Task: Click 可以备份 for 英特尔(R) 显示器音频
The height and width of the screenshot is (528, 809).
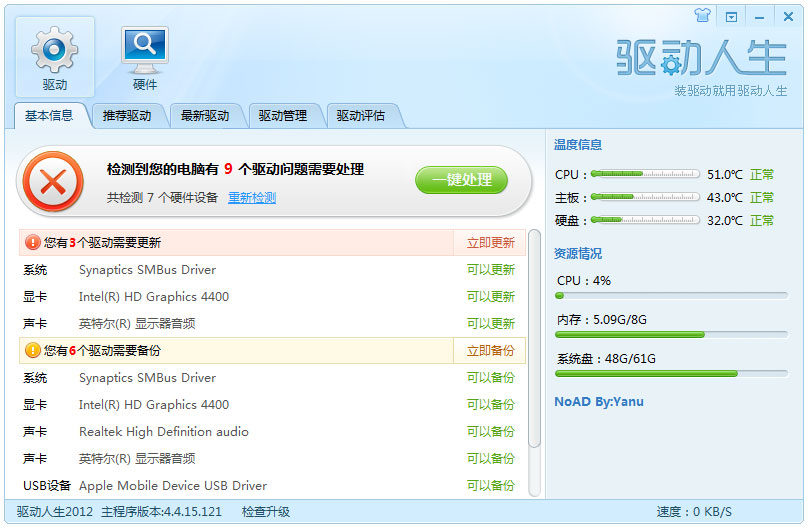Action: 491,458
